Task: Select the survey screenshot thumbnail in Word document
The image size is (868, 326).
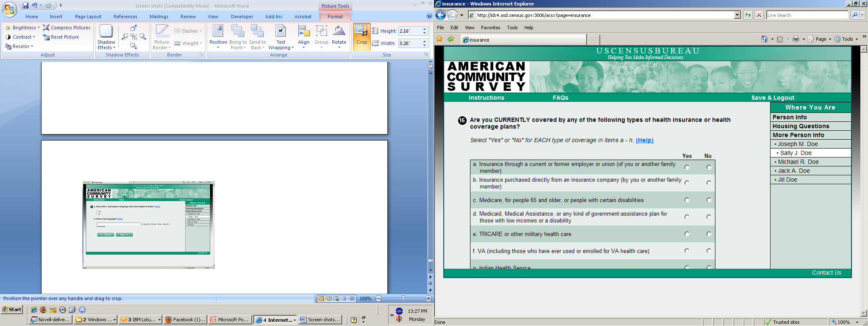Action: tap(149, 225)
